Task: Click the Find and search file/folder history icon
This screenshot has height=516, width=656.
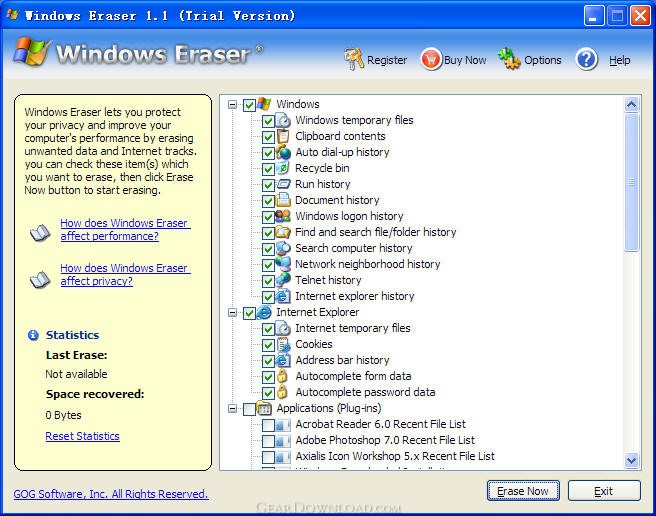Action: (x=283, y=232)
